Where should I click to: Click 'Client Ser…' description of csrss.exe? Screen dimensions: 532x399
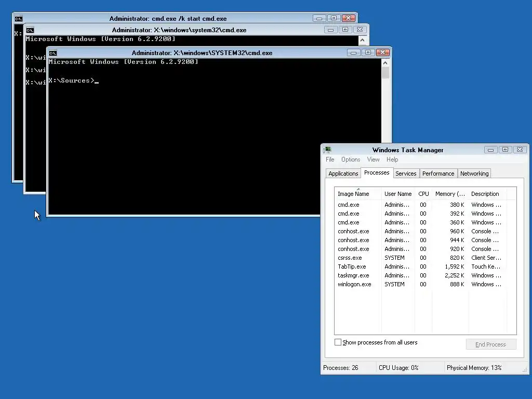pos(486,258)
